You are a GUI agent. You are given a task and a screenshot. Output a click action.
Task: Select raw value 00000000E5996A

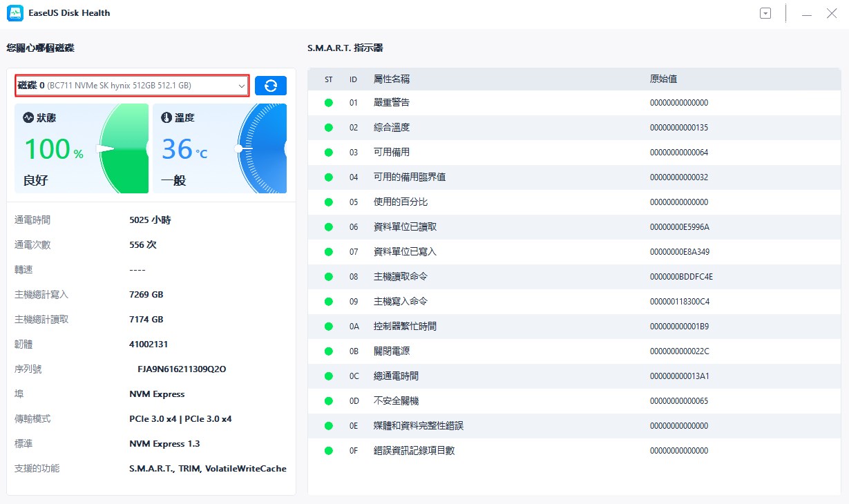[x=680, y=227]
